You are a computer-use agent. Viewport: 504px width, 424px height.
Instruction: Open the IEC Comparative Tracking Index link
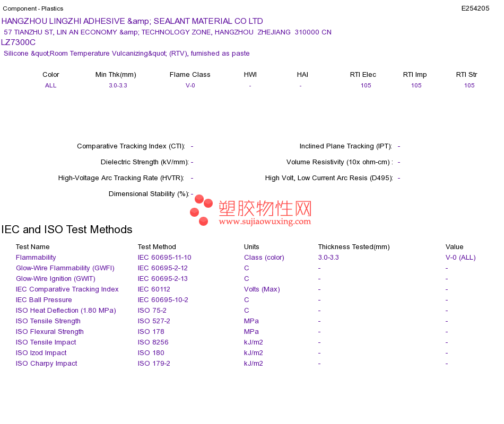(67, 289)
